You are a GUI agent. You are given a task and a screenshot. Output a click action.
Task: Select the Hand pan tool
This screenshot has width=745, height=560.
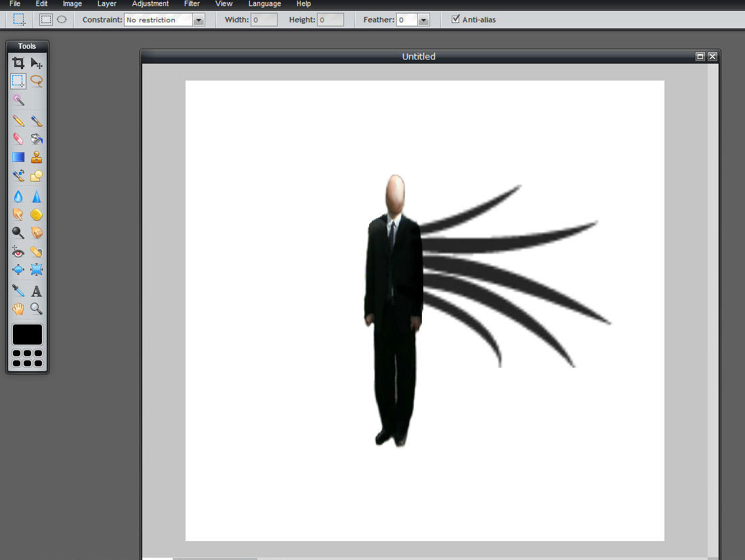pyautogui.click(x=18, y=309)
